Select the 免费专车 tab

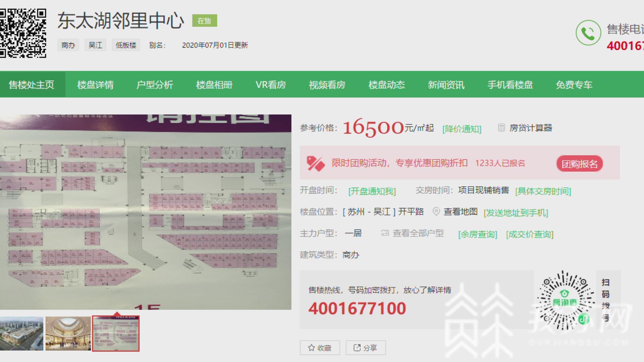point(574,85)
